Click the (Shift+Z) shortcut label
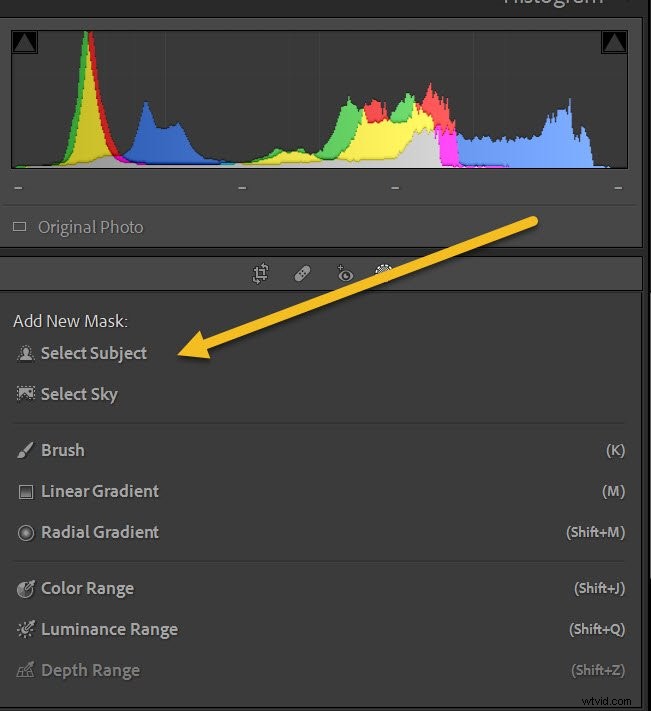Screen dimensions: 651x711 point(598,670)
